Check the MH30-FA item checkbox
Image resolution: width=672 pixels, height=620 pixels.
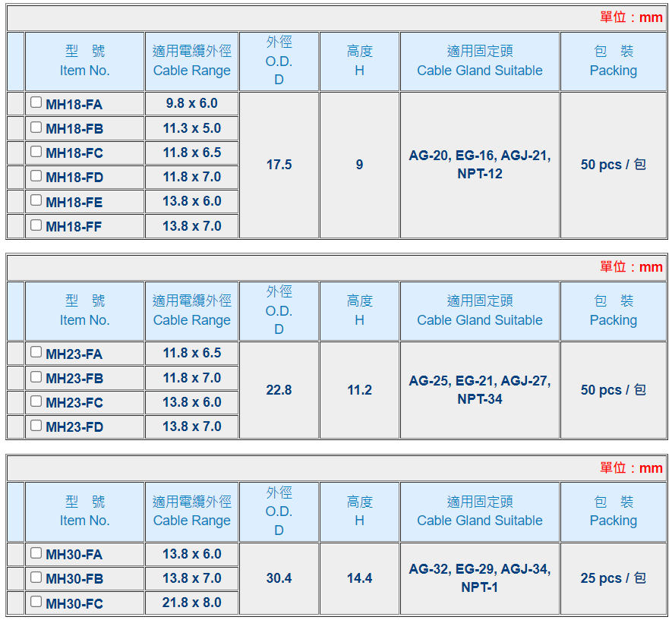pyautogui.click(x=36, y=553)
